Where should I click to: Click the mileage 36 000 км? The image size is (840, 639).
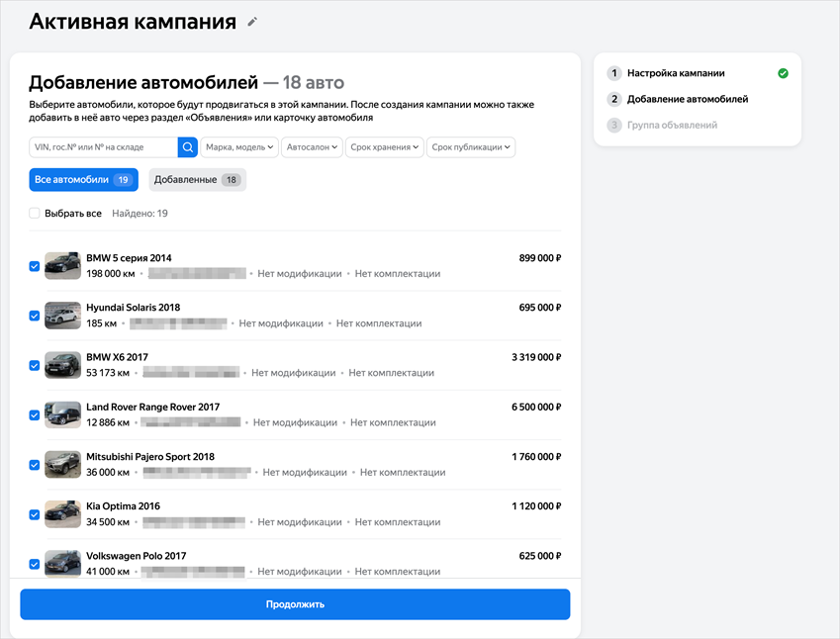pos(108,473)
